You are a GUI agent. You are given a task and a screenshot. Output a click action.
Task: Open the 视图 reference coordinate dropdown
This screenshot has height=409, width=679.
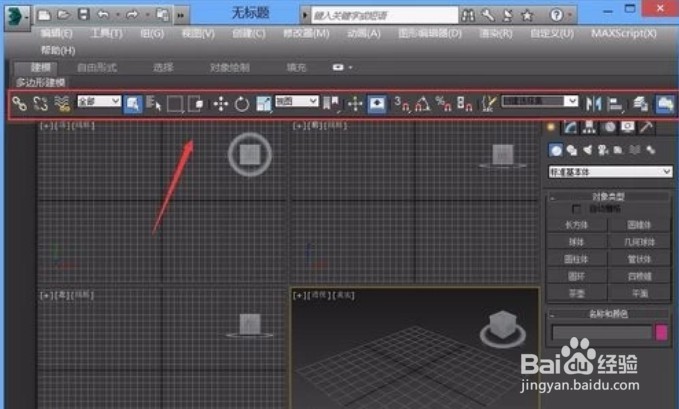coord(297,101)
